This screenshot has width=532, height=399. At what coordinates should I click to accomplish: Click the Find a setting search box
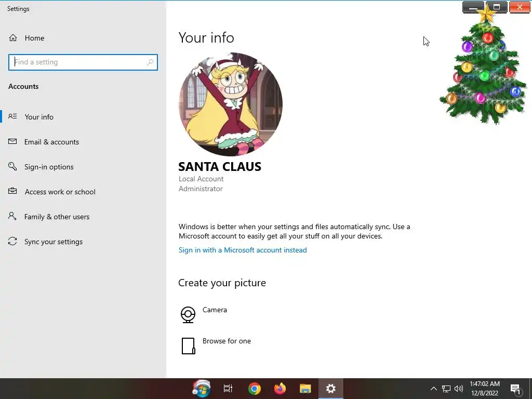pyautogui.click(x=83, y=62)
